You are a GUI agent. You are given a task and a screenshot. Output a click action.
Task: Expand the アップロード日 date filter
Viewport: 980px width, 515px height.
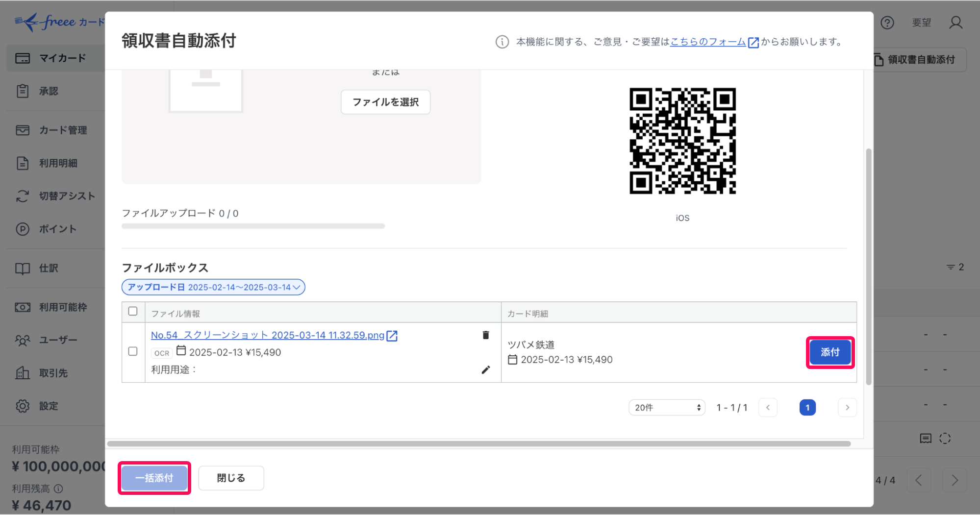[x=213, y=287]
